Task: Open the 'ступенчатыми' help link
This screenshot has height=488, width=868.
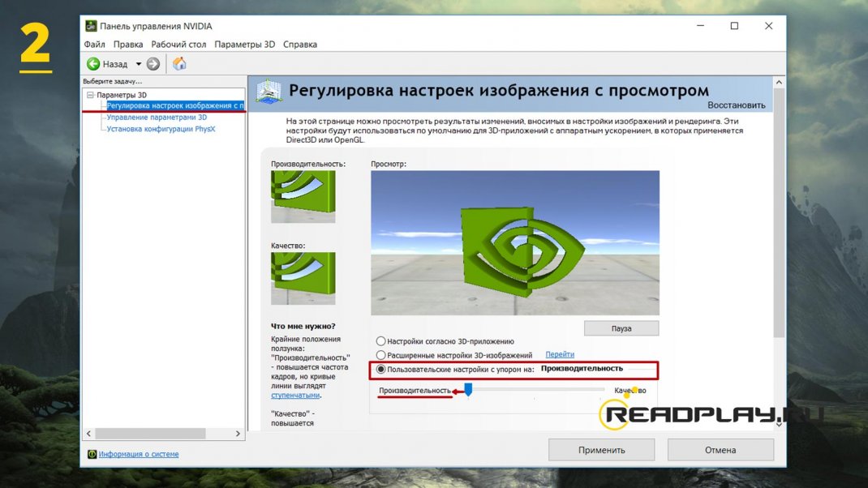Action: pos(295,395)
